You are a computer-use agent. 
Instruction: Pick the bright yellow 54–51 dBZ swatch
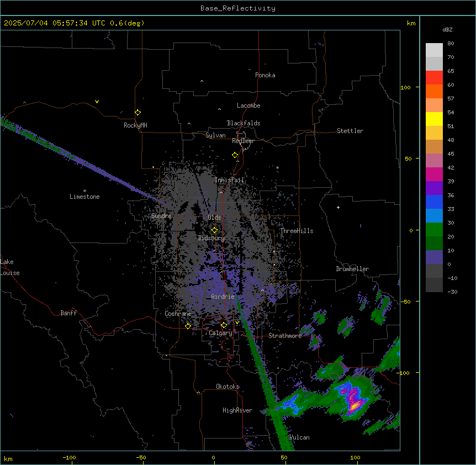point(434,119)
